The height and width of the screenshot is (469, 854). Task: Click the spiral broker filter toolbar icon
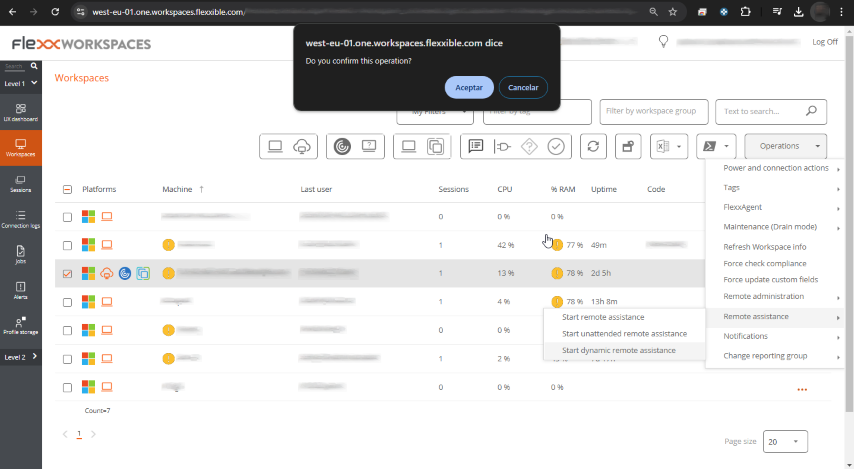tap(342, 146)
